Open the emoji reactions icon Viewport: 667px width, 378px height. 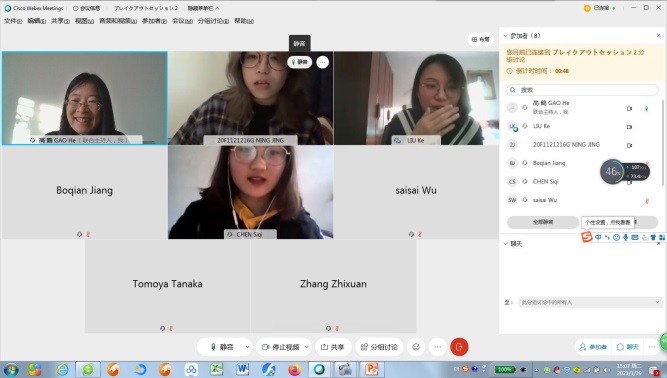click(416, 347)
